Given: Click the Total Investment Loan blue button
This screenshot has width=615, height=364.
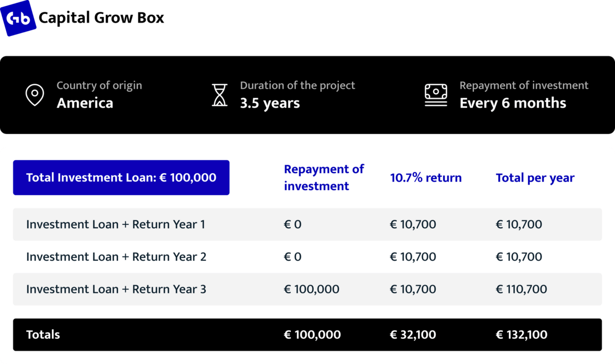Looking at the screenshot, I should click(121, 178).
